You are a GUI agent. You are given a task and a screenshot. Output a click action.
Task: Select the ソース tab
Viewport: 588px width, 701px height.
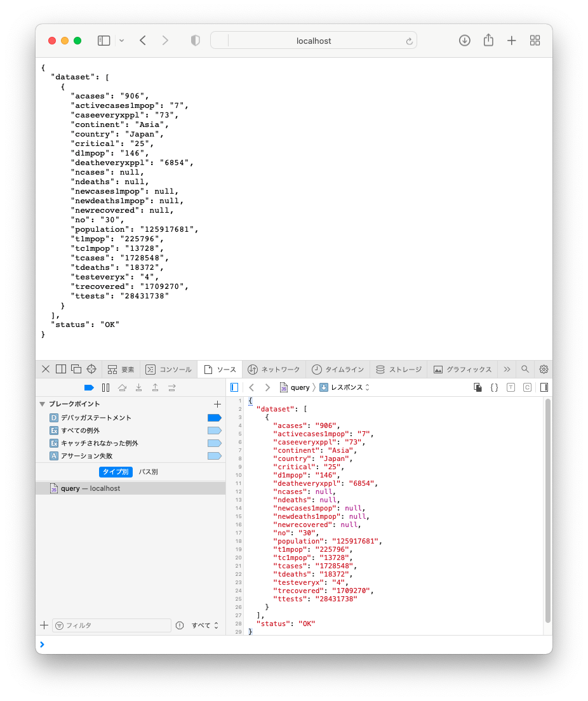point(220,370)
